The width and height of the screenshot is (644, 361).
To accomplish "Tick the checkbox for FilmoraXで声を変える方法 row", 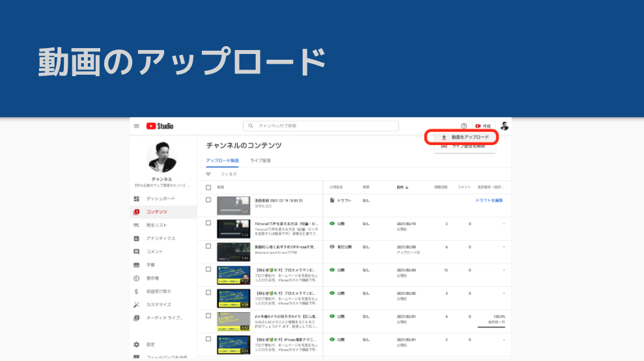I will pyautogui.click(x=208, y=223).
